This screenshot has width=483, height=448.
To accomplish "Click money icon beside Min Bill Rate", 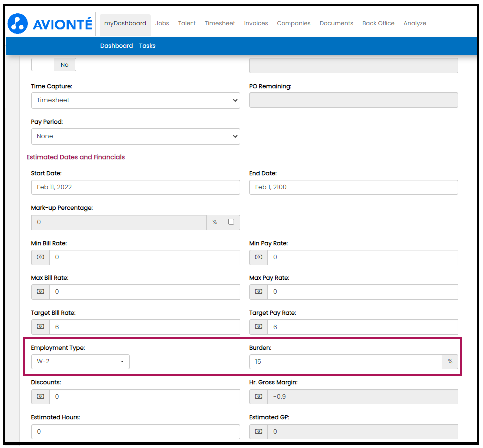I will pyautogui.click(x=40, y=257).
